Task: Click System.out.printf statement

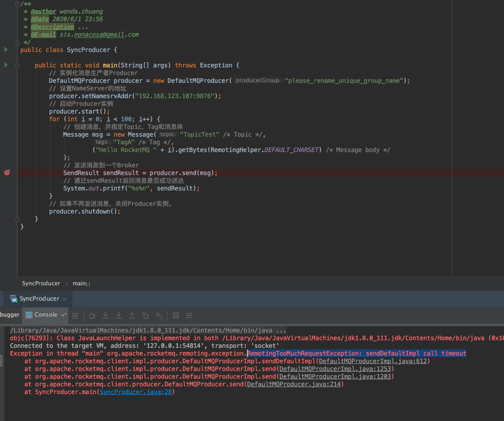Action: point(131,188)
